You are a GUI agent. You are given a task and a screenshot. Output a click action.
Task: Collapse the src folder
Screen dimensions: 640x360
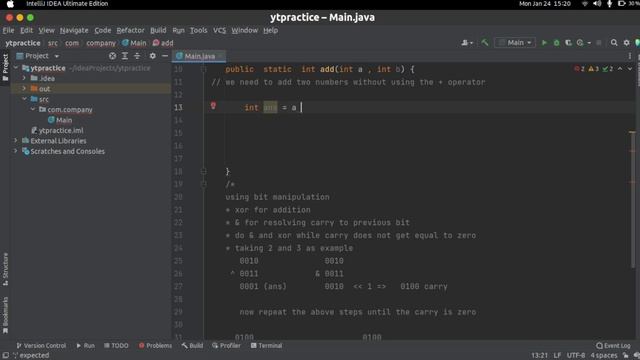tap(24, 99)
